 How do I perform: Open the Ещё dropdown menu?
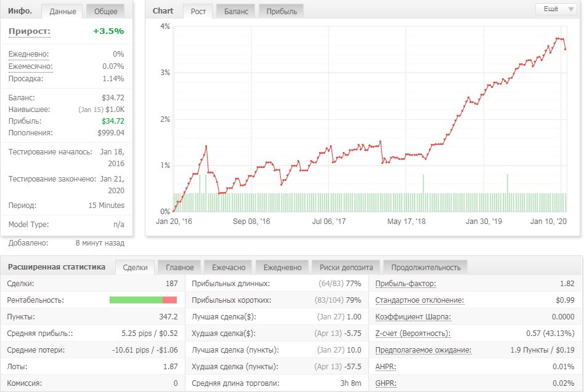[556, 9]
